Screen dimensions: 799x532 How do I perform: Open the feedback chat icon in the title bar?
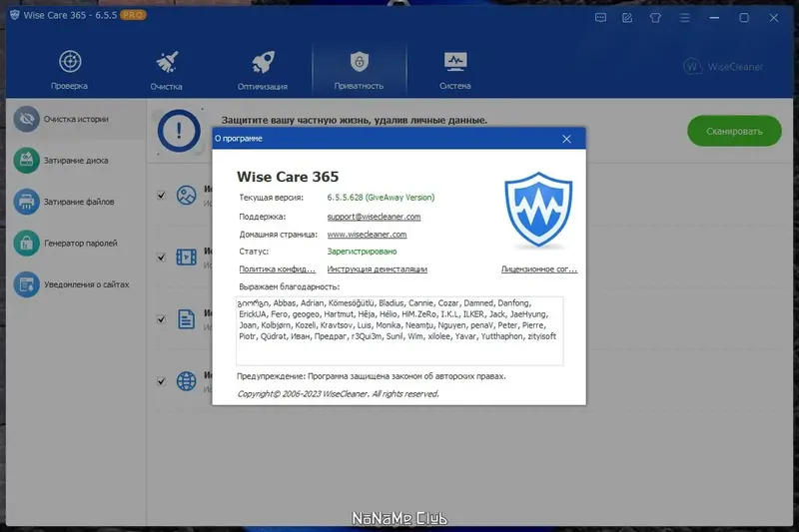pyautogui.click(x=601, y=18)
